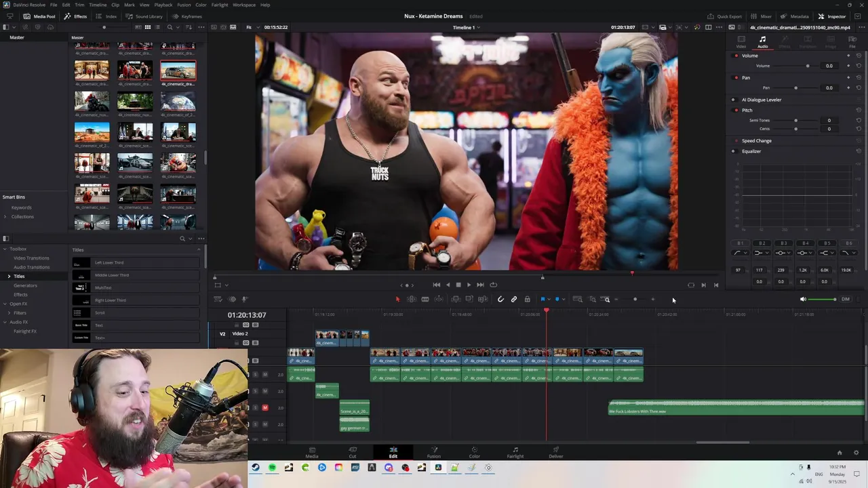Image resolution: width=868 pixels, height=488 pixels.
Task: Open the Timeline 1 name dropdown
Action: 467,27
